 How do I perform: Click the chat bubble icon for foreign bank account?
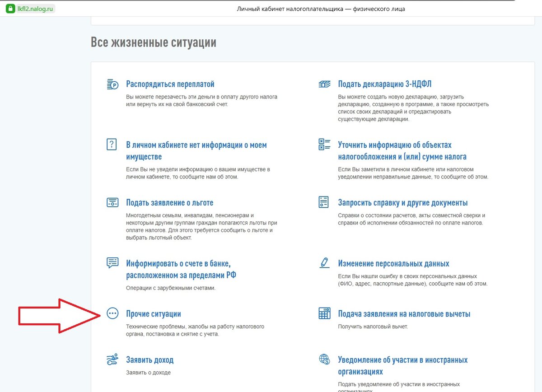pos(112,263)
